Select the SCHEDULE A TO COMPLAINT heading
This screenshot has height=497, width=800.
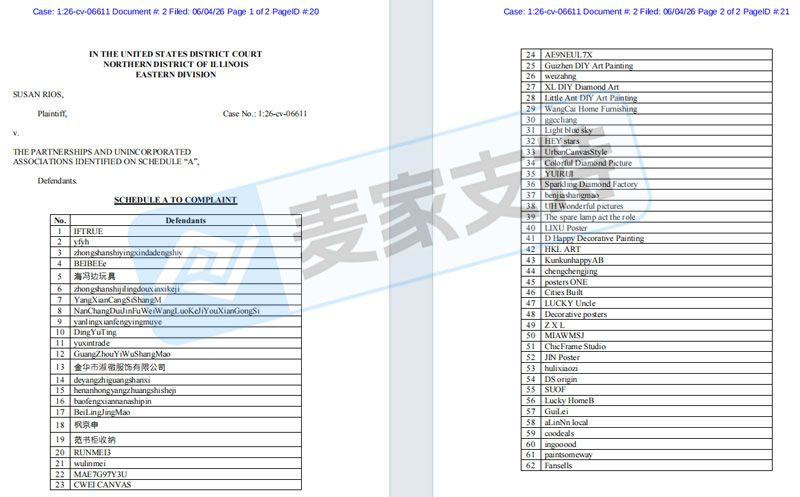pyautogui.click(x=176, y=200)
